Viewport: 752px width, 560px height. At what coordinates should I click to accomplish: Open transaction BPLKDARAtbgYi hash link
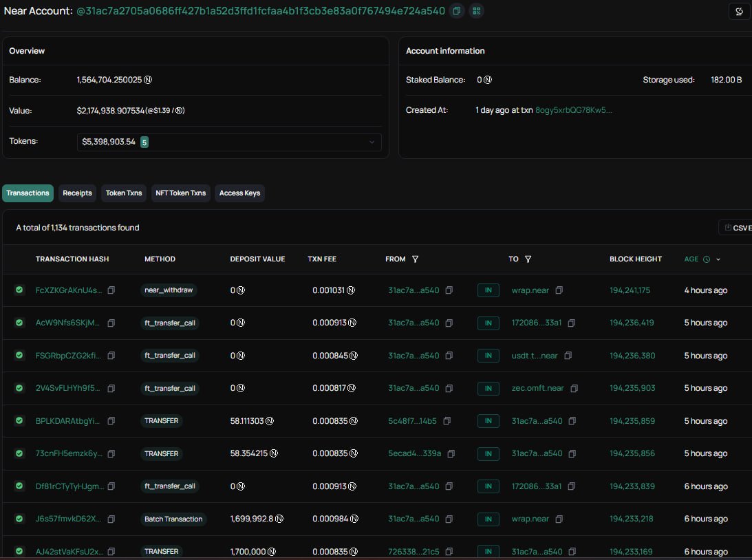click(68, 421)
